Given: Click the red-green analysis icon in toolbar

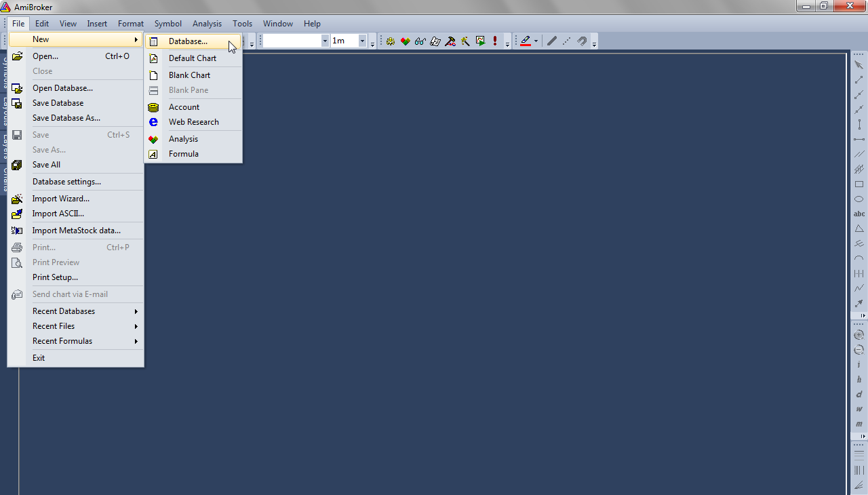Looking at the screenshot, I should coord(406,41).
